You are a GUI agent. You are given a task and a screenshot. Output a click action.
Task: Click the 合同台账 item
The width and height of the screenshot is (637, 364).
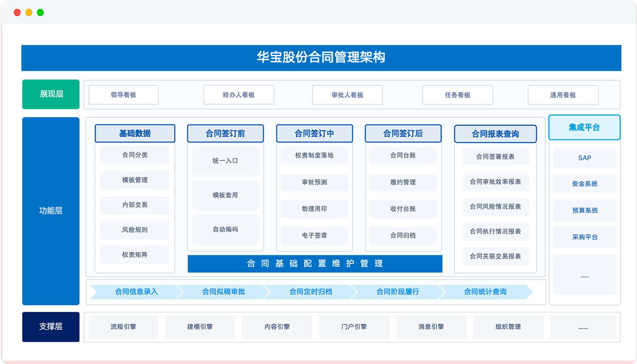pos(403,155)
